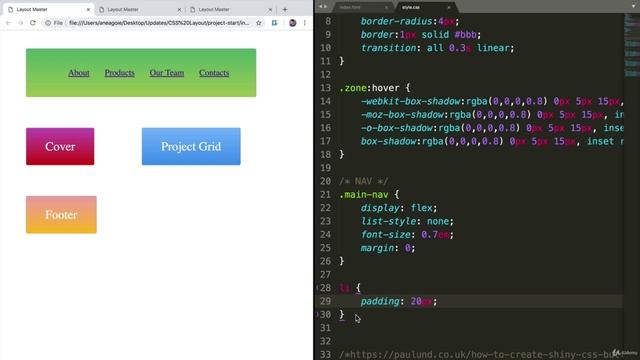This screenshot has width=640, height=360.
Task: Click the Cover zone box
Action: coord(60,147)
